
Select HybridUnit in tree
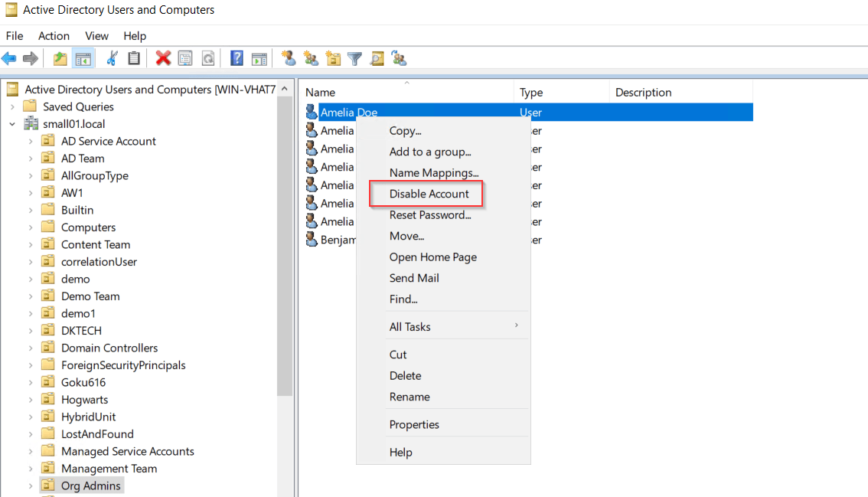pyautogui.click(x=89, y=417)
